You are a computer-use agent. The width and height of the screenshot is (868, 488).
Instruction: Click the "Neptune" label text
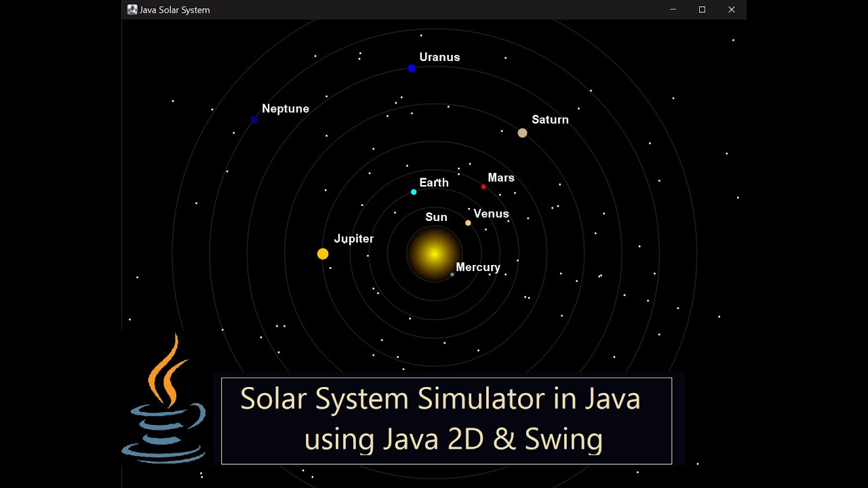pos(285,108)
